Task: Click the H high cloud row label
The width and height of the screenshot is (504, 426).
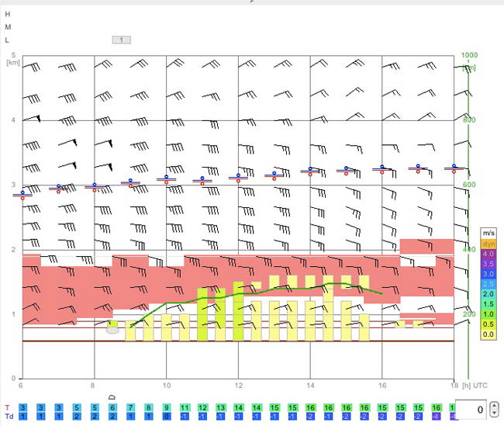Action: pos(8,14)
